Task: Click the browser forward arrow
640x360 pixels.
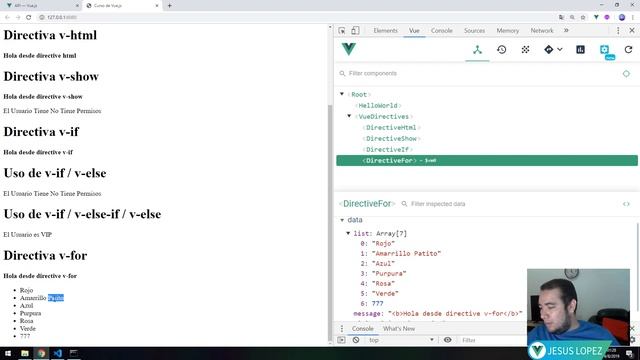Action: pos(18,17)
